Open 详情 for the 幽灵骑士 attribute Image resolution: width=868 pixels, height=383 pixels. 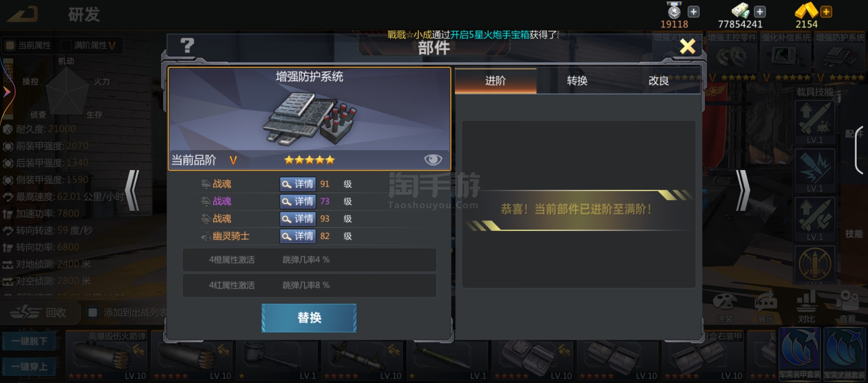[x=297, y=236]
